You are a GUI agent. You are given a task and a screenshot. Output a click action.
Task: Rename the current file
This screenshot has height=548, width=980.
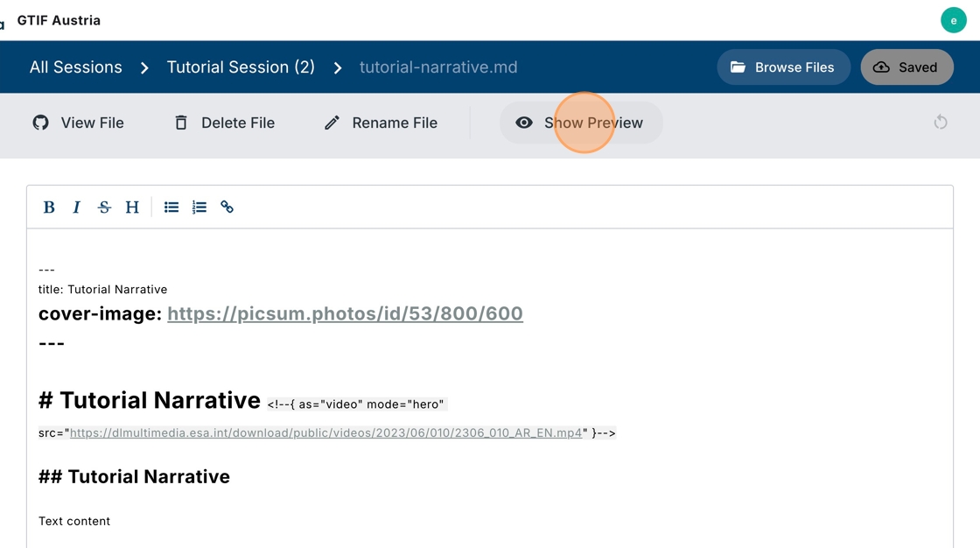click(381, 123)
